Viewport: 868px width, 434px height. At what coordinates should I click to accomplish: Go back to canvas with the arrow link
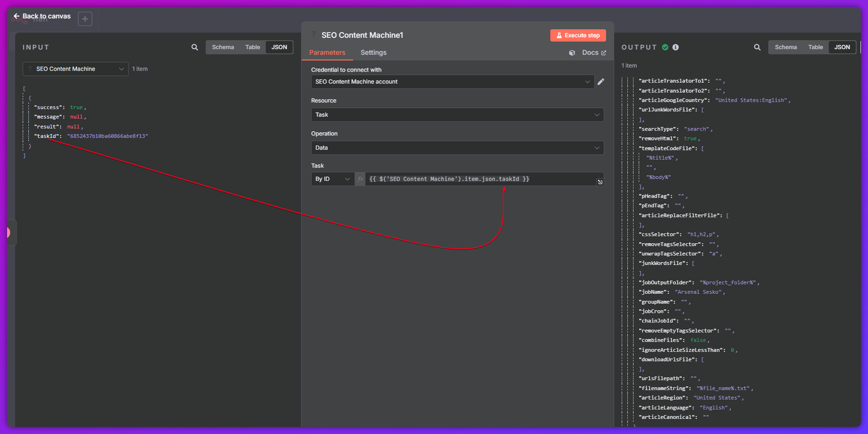(x=42, y=16)
